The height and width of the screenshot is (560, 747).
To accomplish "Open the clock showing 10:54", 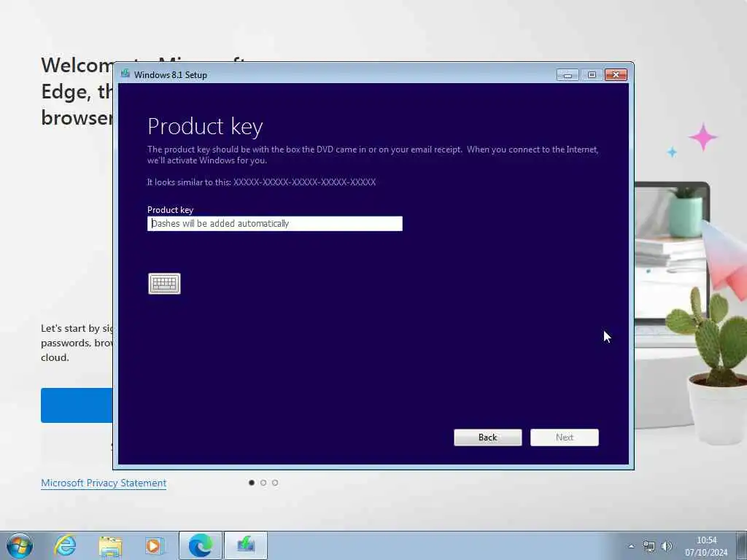I will point(706,546).
